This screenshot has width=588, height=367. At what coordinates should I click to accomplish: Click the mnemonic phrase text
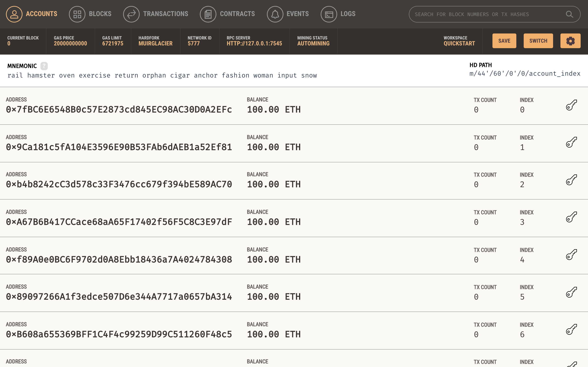162,75
